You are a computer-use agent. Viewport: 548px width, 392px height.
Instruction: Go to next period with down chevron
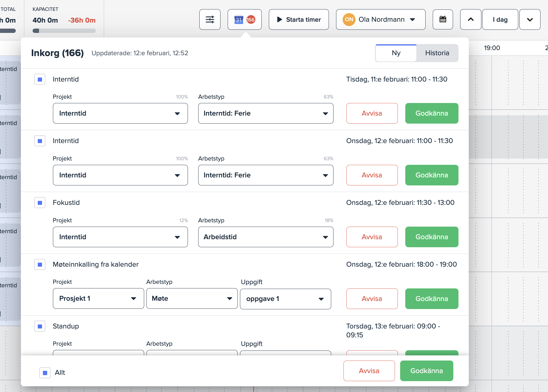(x=530, y=19)
